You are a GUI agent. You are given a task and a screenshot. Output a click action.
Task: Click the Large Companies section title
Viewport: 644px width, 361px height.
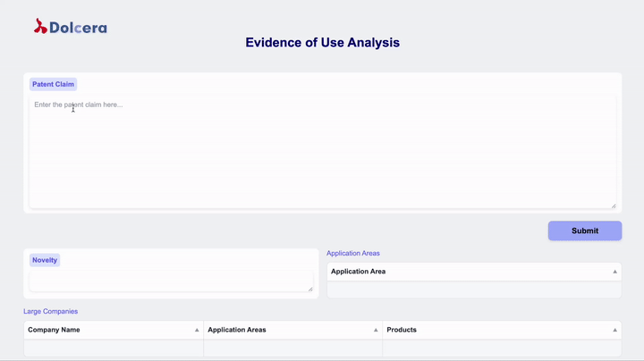pyautogui.click(x=50, y=311)
